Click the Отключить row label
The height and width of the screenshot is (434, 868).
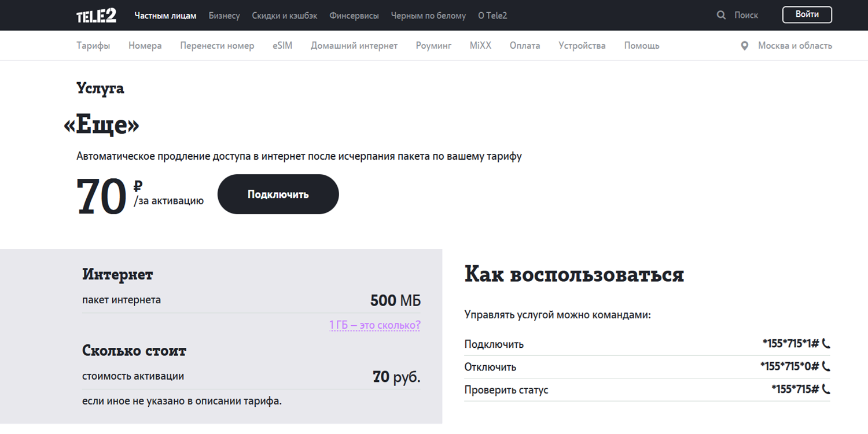click(x=490, y=367)
